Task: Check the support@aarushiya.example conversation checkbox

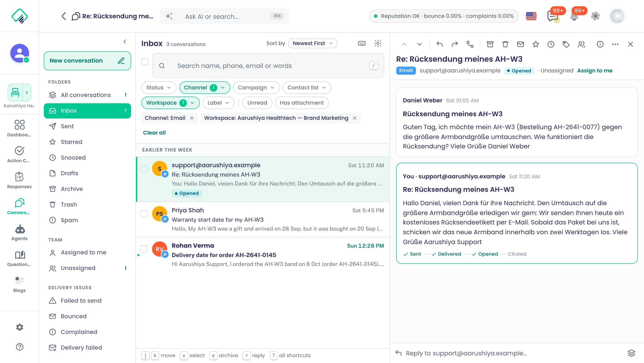Action: [x=144, y=168]
